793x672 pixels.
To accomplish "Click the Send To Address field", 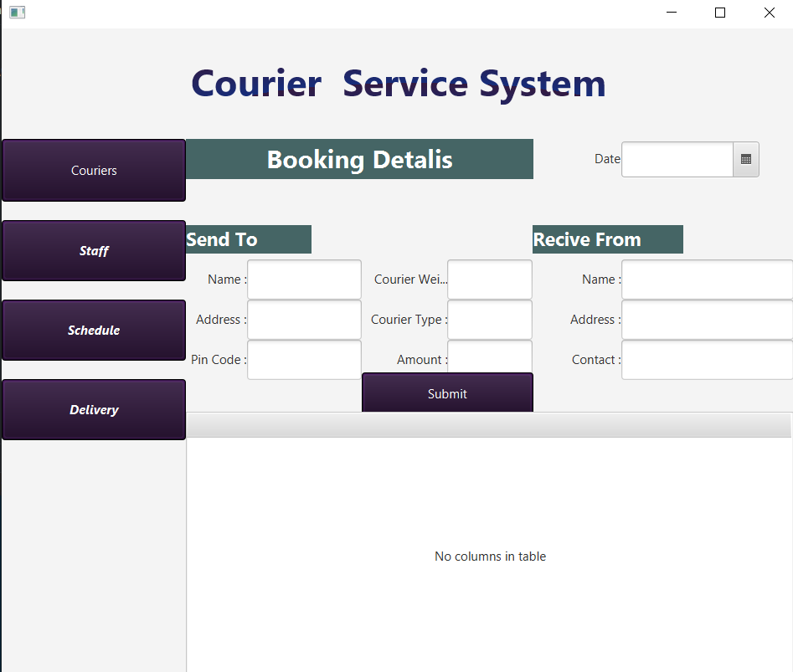I will click(304, 320).
